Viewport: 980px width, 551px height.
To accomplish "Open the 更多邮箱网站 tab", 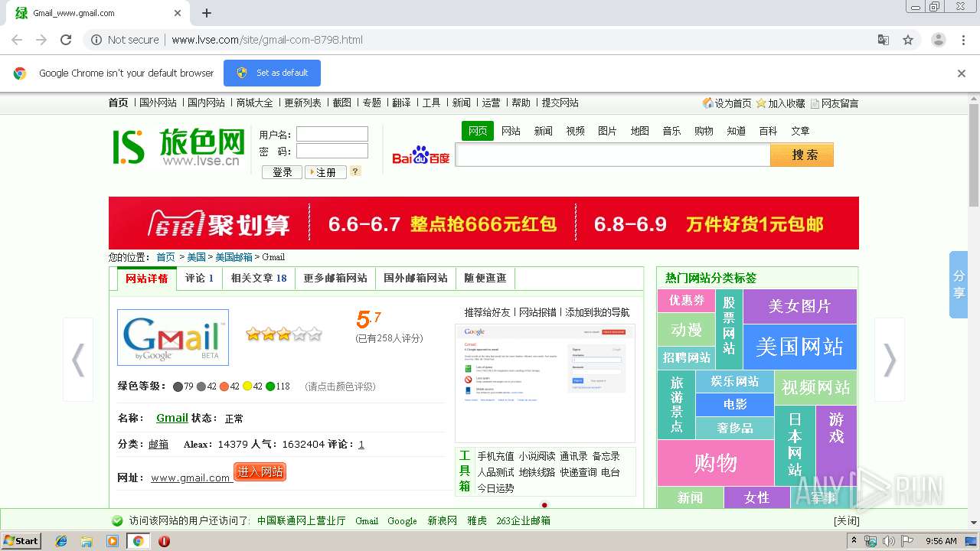I will click(335, 279).
